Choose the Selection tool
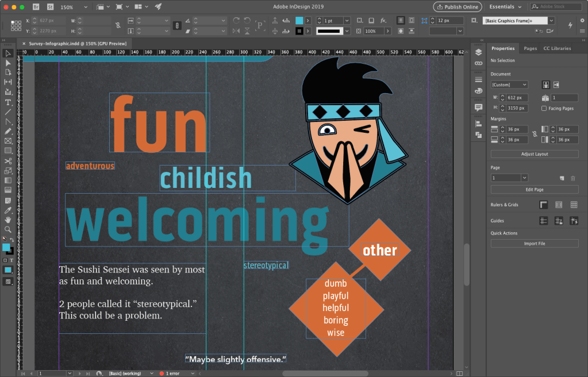The width and height of the screenshot is (588, 377). pyautogui.click(x=7, y=53)
